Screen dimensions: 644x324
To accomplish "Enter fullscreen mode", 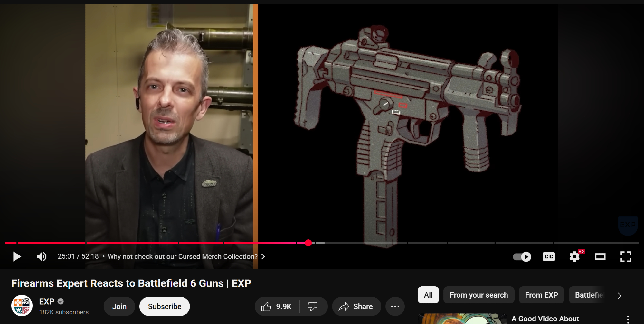I will click(x=625, y=256).
